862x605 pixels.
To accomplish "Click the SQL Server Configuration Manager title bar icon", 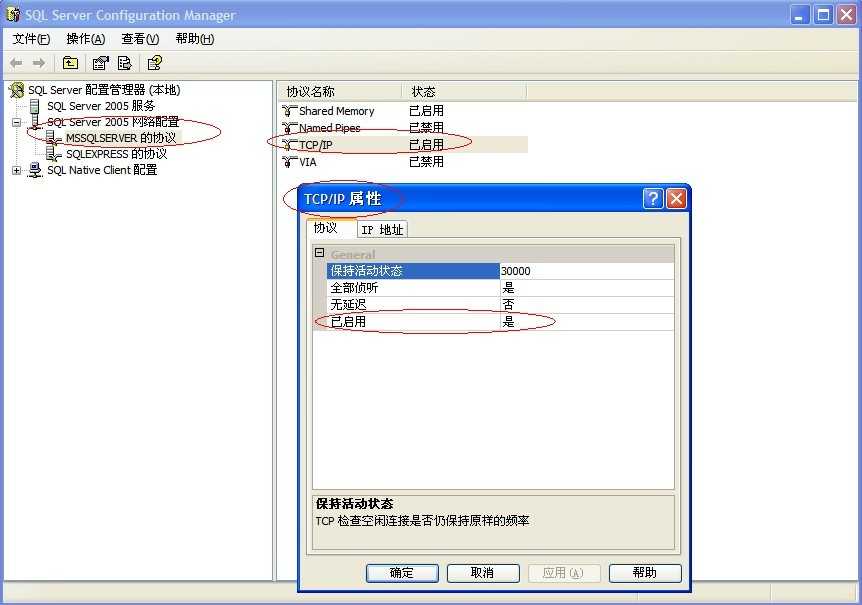I will (13, 15).
